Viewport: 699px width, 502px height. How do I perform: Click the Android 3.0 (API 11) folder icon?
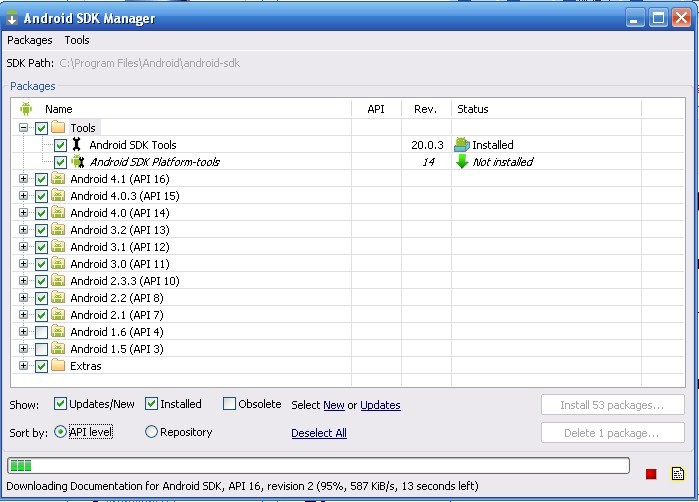[58, 263]
